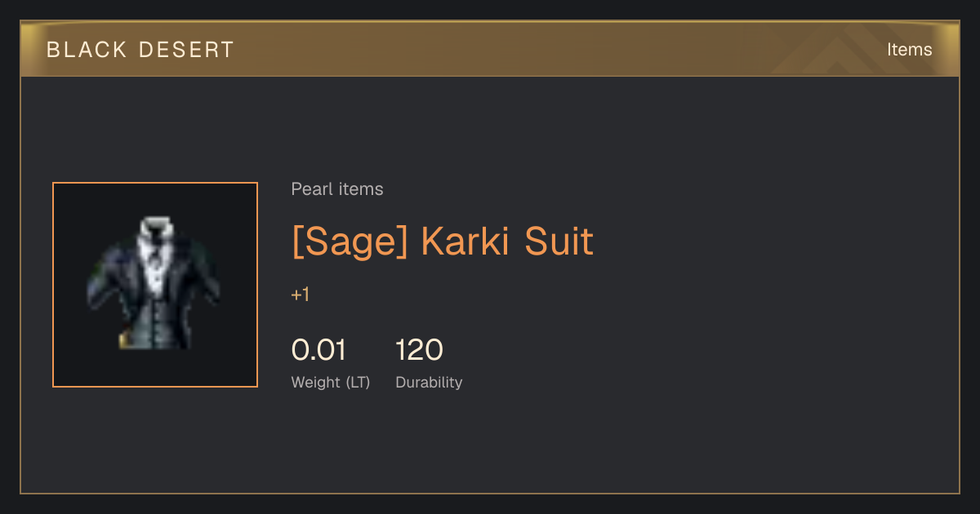Click the Karki Suit item icon

pyautogui.click(x=155, y=285)
